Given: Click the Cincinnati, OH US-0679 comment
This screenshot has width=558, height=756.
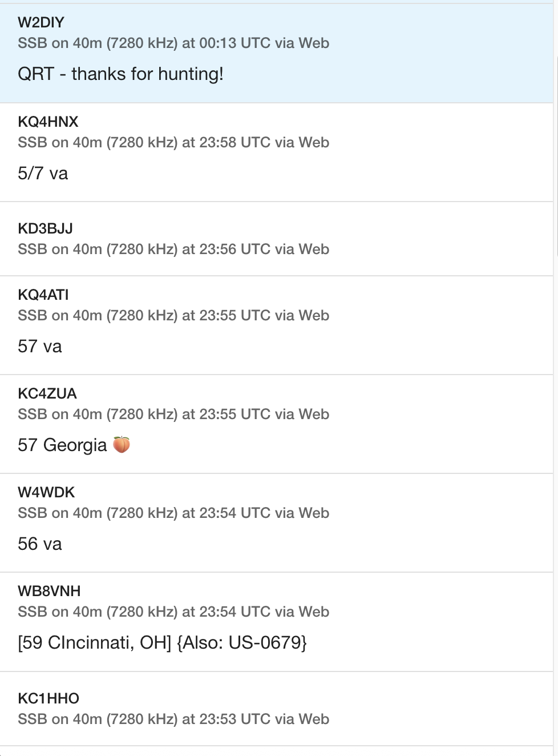Looking at the screenshot, I should click(x=163, y=643).
